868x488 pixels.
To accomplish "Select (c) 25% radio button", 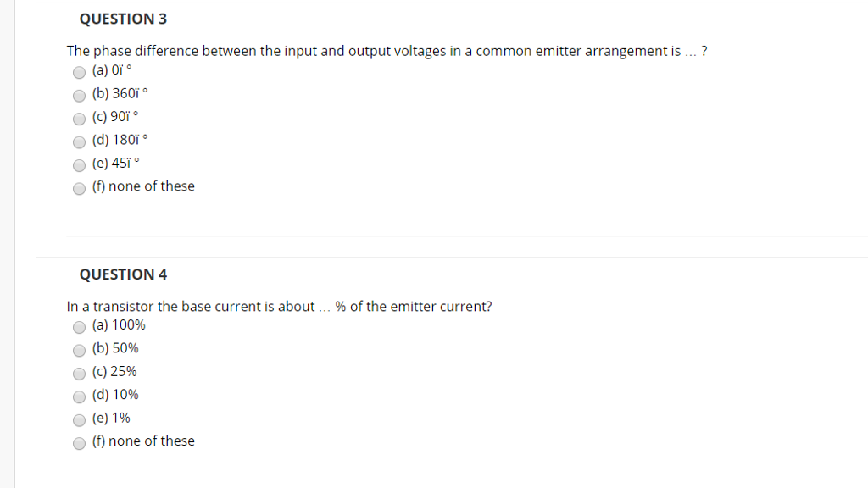I will tap(79, 374).
